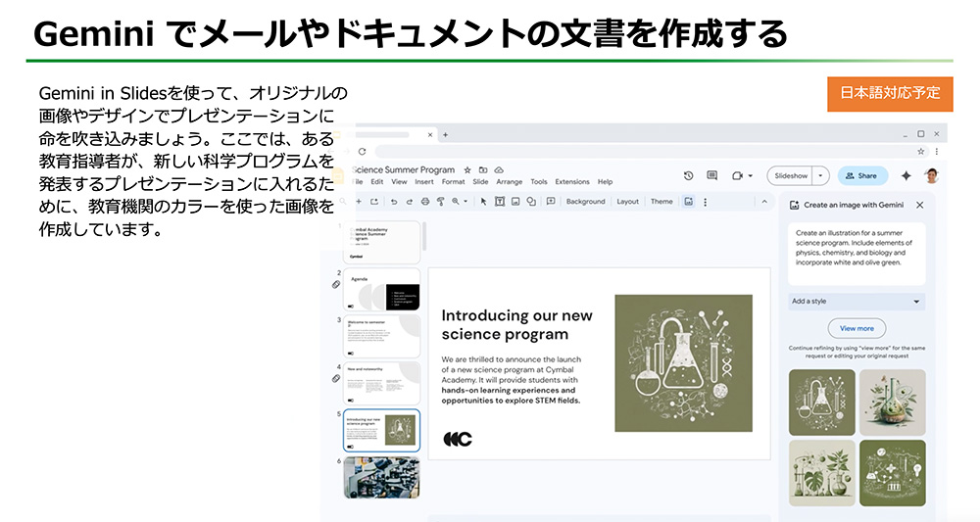Click the new slide plus icon

pyautogui.click(x=359, y=202)
